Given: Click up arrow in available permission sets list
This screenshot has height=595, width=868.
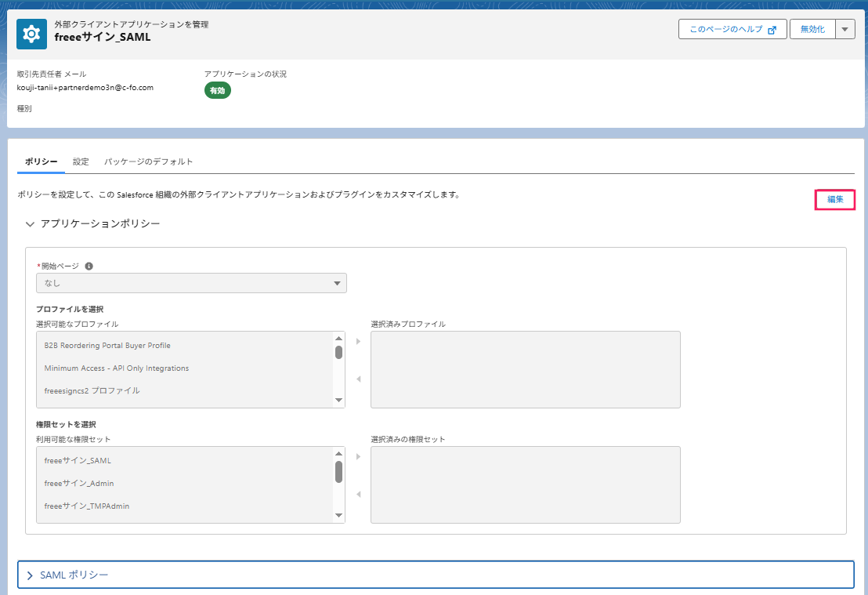Looking at the screenshot, I should [x=338, y=454].
